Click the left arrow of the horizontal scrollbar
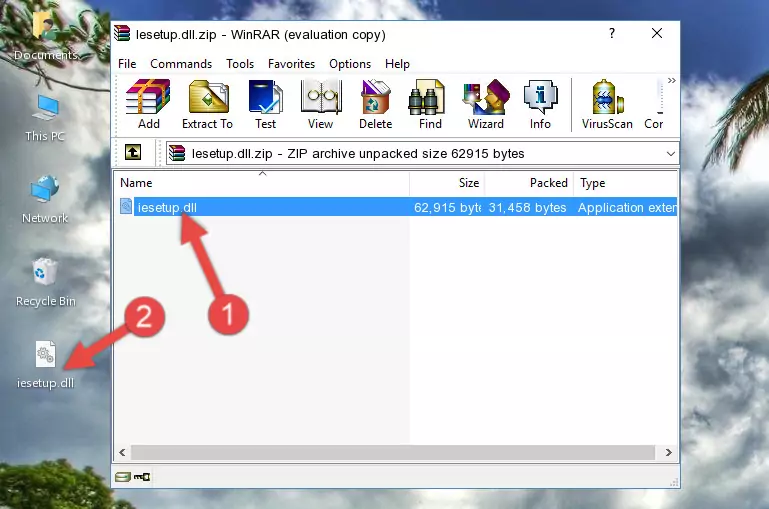The width and height of the screenshot is (769, 509). pos(123,452)
